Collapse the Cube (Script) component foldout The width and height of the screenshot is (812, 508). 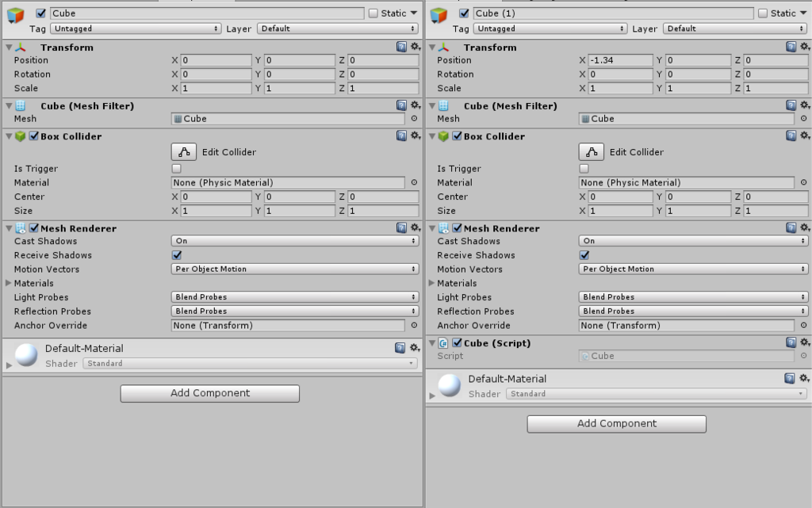432,342
